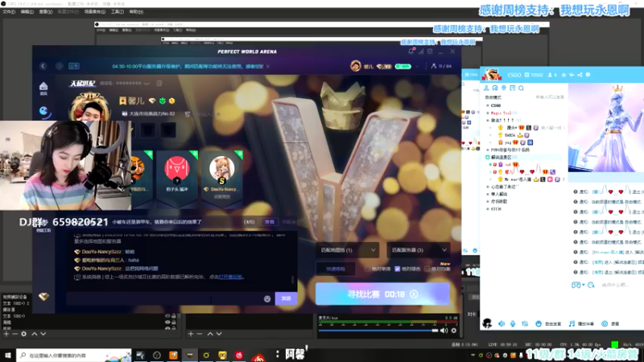The image size is (644, 362).
Task: Expand the 心态崩了来这 channel node
Action: (x=488, y=187)
